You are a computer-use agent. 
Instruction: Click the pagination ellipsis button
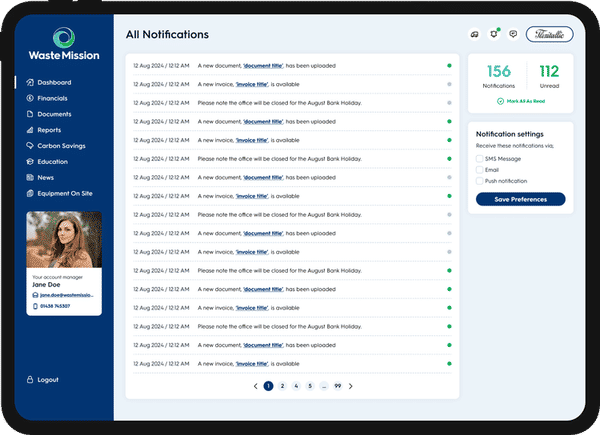pyautogui.click(x=324, y=386)
